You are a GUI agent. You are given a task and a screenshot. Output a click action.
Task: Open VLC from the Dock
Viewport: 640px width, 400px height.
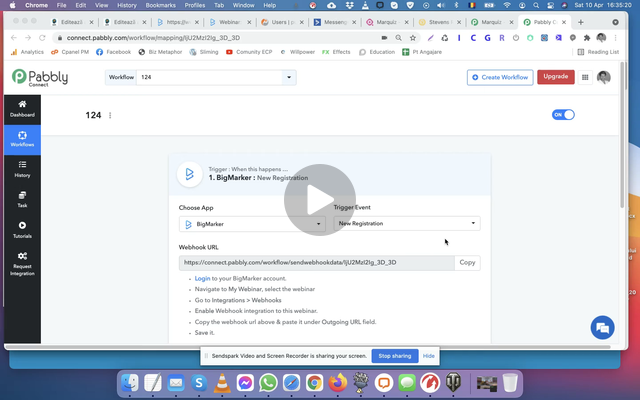click(x=222, y=383)
